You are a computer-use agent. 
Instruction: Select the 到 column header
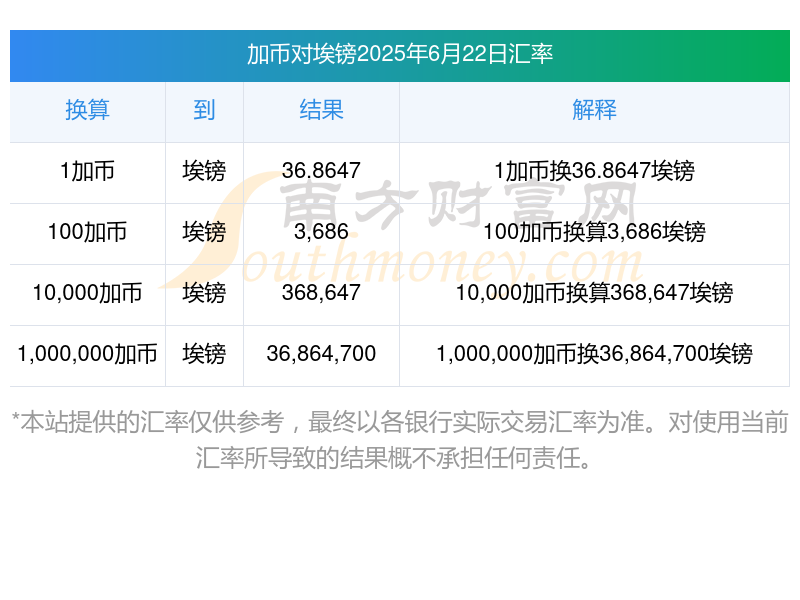204,110
